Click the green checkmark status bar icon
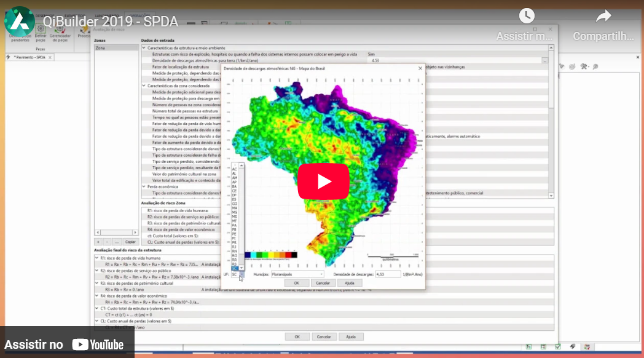644x358 pixels. (558, 347)
